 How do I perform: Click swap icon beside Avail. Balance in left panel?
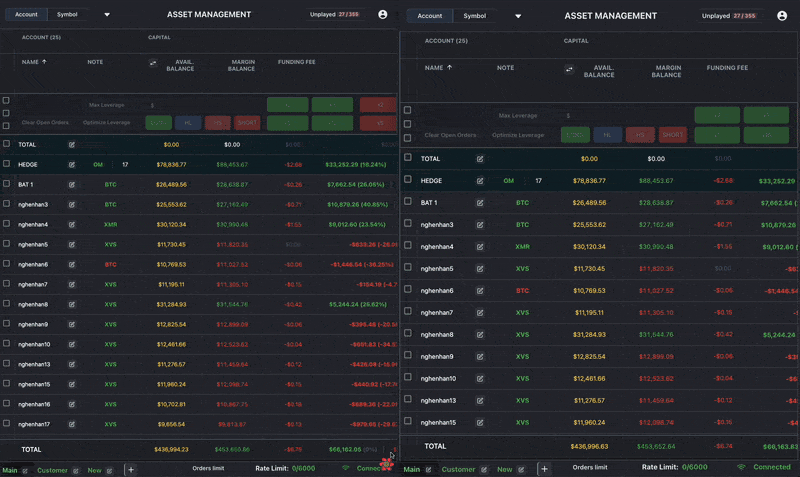point(153,63)
